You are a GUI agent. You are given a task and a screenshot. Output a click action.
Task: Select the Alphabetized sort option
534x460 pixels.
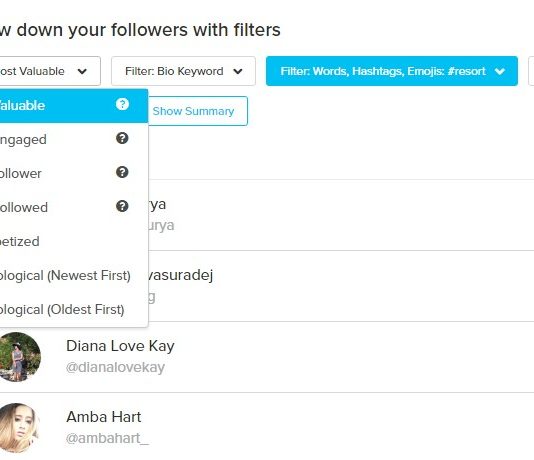click(74, 242)
